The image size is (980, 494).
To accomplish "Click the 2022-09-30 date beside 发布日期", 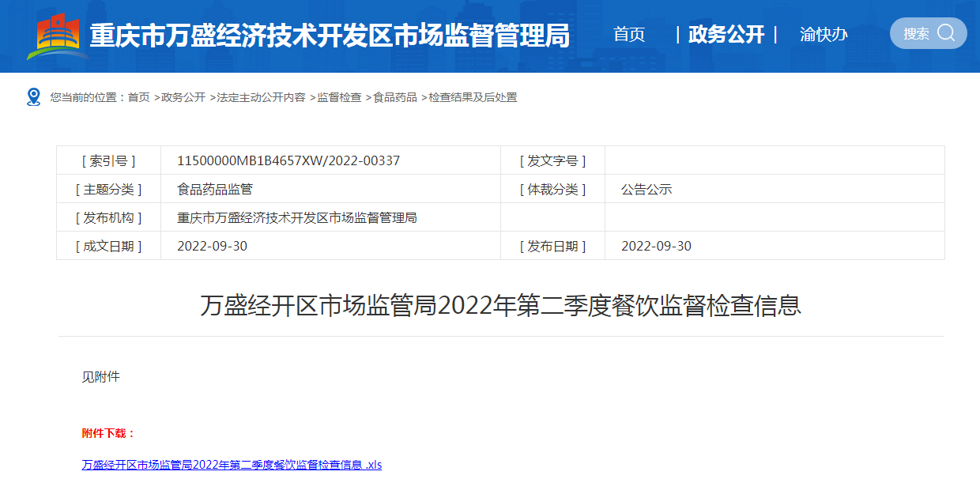I will click(656, 246).
